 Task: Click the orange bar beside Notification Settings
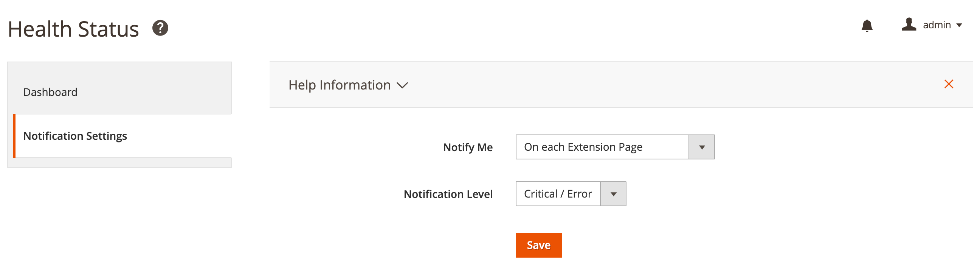[x=14, y=136]
